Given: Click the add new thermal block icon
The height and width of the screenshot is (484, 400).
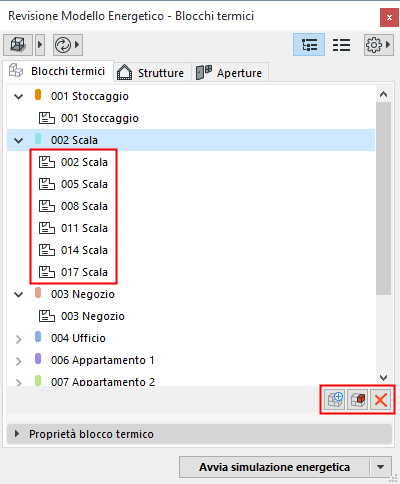Looking at the screenshot, I should point(335,400).
